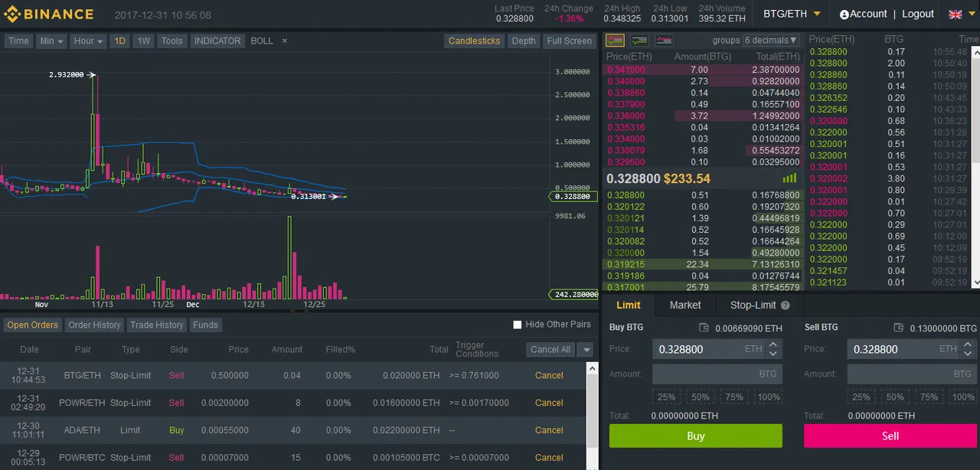Set sell amount to 25%
Viewport: 980px width, 470px height.
[861, 397]
